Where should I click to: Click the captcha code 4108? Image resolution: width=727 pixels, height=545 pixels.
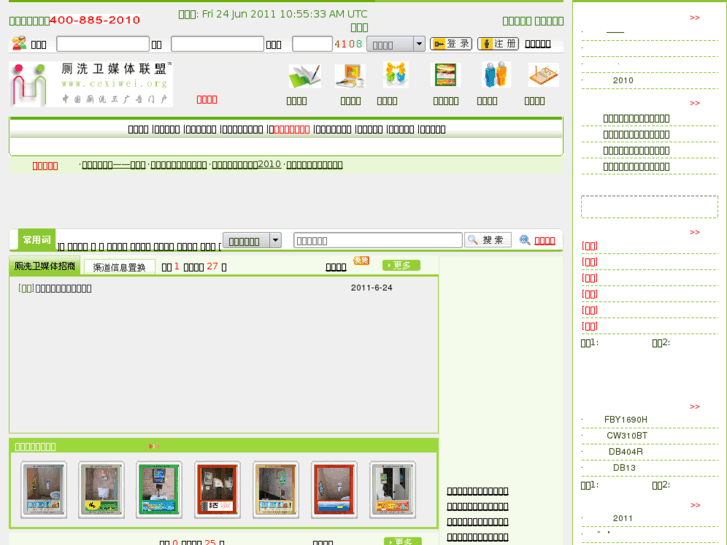coord(348,44)
